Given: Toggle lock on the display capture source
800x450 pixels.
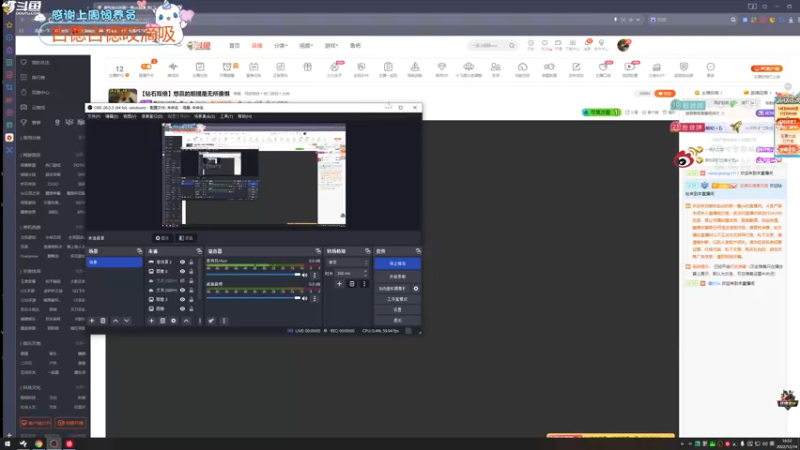Looking at the screenshot, I should [191, 262].
